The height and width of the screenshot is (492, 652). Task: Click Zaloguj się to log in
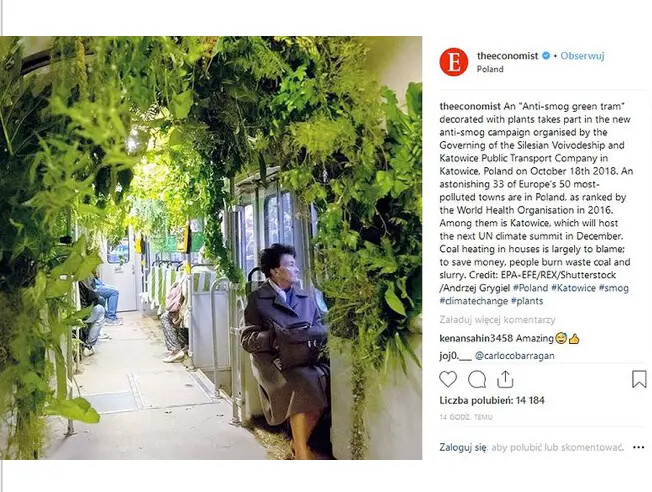pyautogui.click(x=463, y=447)
